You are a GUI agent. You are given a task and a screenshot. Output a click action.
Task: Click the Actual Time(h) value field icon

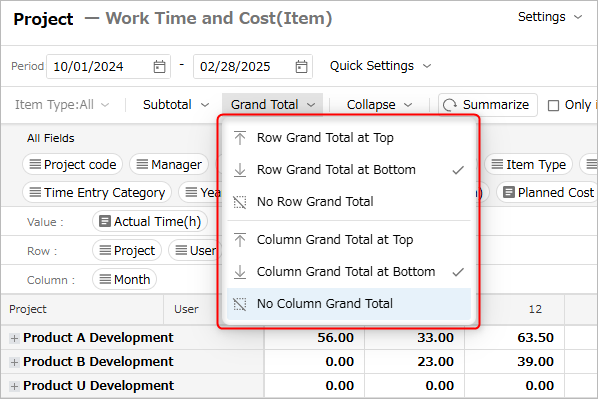pos(105,221)
